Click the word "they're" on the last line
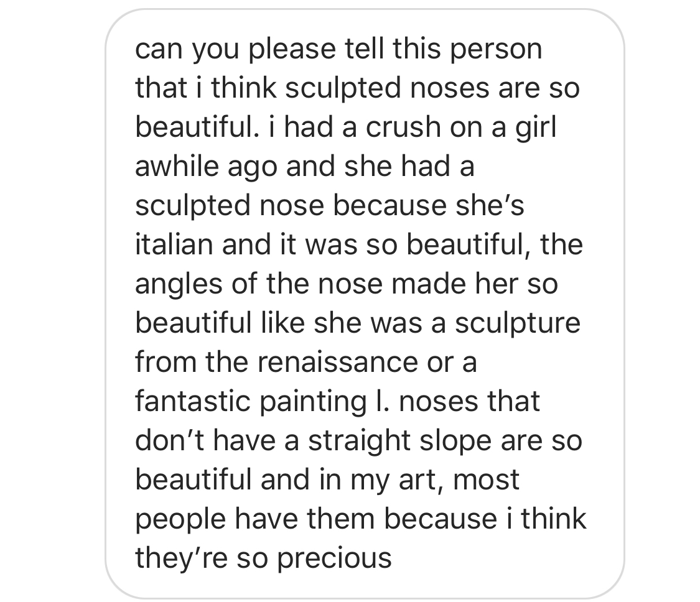The width and height of the screenshot is (700, 602). click(x=170, y=557)
